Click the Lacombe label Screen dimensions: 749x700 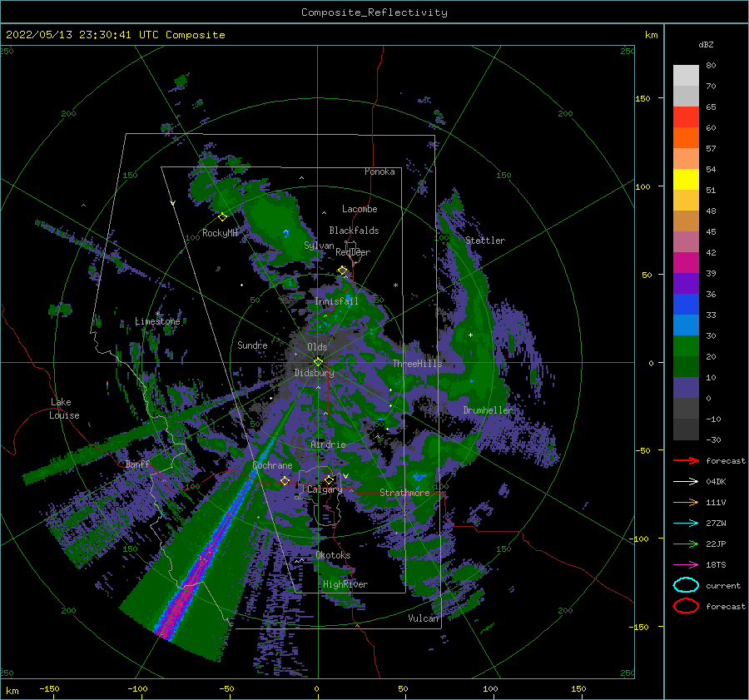coord(360,209)
